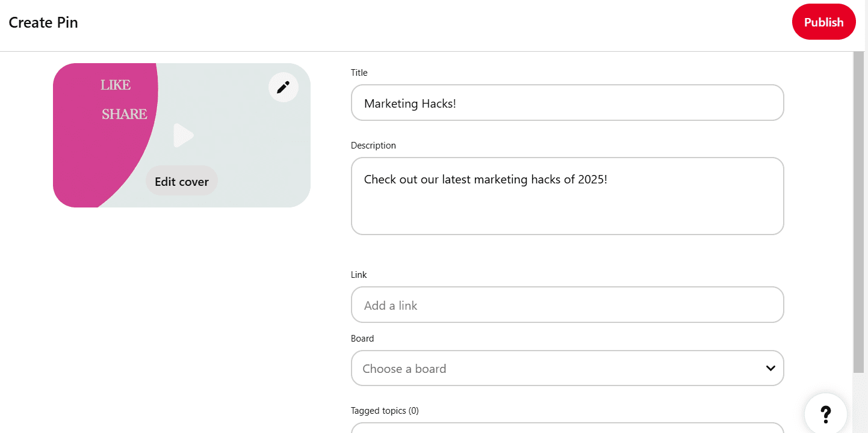The height and width of the screenshot is (433, 868).
Task: Click the Create Pin heading
Action: tap(43, 23)
